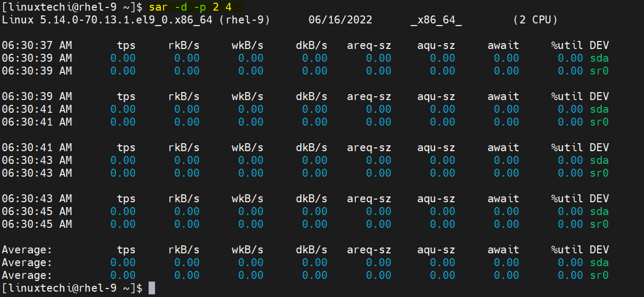The height and width of the screenshot is (297, 644).
Task: Click 'sr0' in the 06:30:43 AM data row
Action: [599, 173]
